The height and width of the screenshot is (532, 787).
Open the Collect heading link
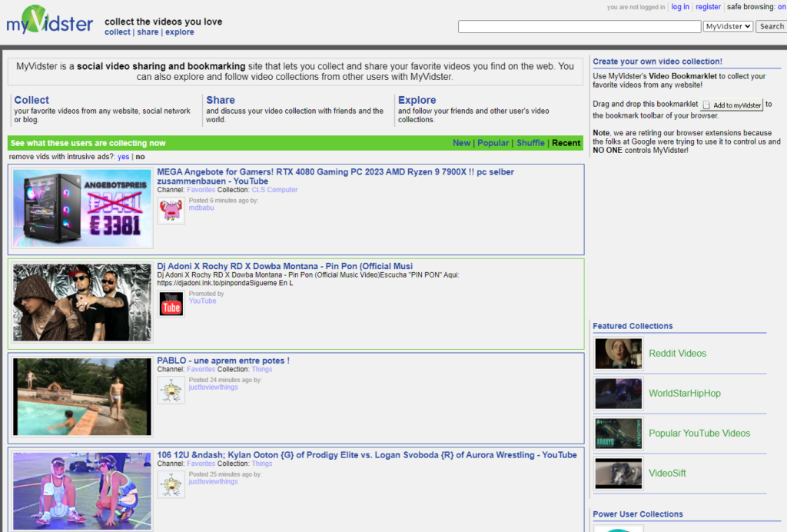click(32, 100)
